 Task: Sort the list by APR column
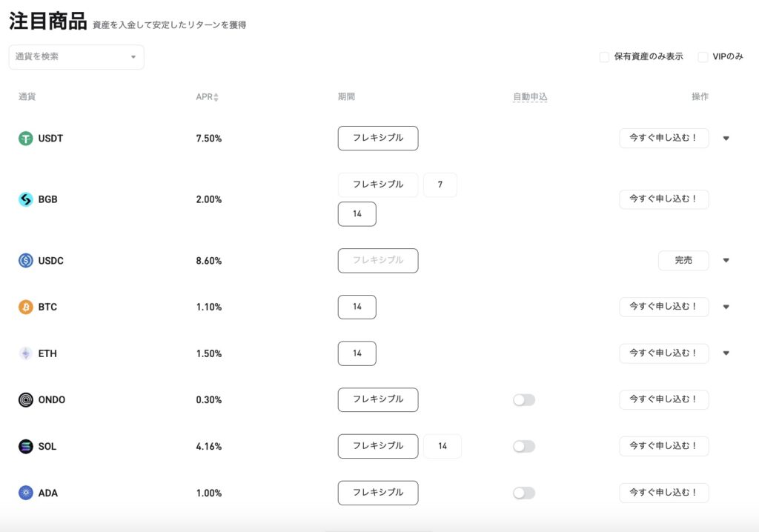208,97
